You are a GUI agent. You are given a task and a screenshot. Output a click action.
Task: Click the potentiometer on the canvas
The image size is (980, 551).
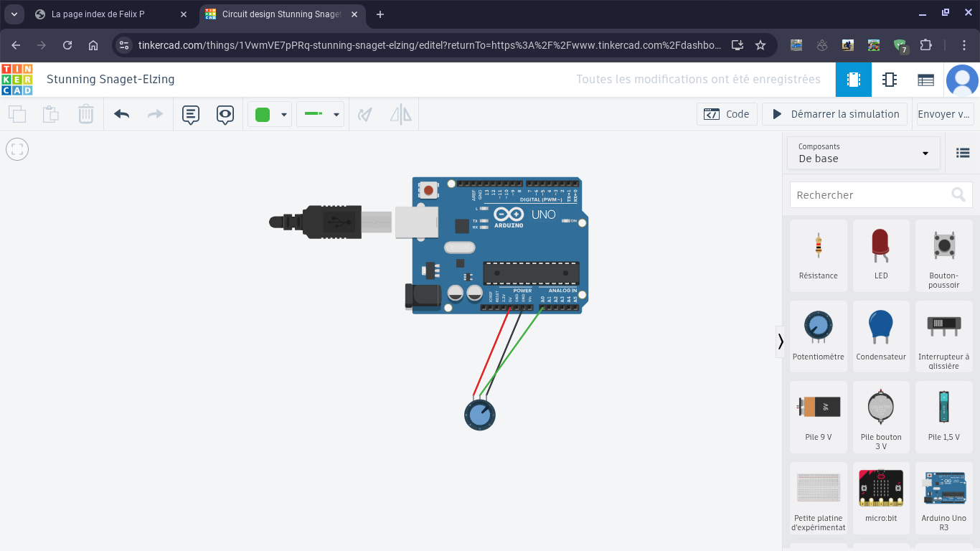point(480,415)
